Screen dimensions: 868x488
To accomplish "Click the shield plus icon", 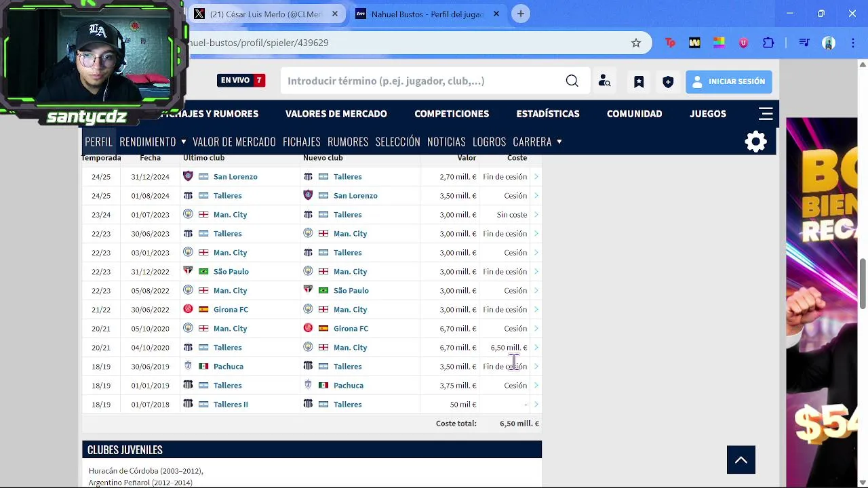I will click(668, 81).
